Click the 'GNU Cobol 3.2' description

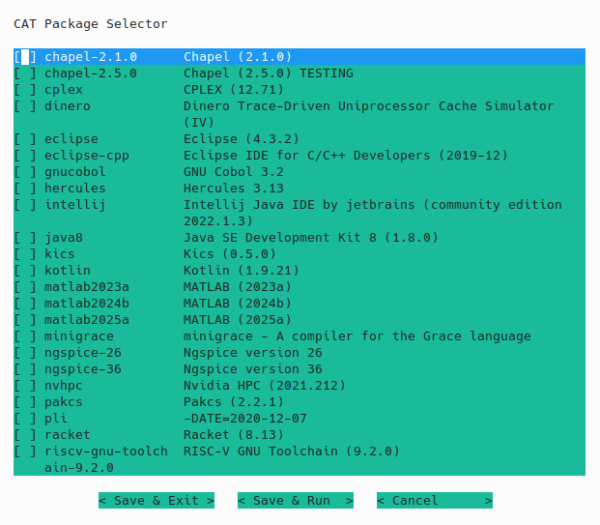point(233,172)
